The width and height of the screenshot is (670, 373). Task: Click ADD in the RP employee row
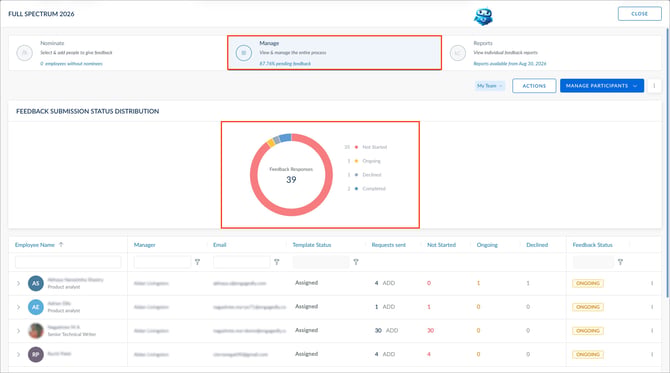click(389, 354)
